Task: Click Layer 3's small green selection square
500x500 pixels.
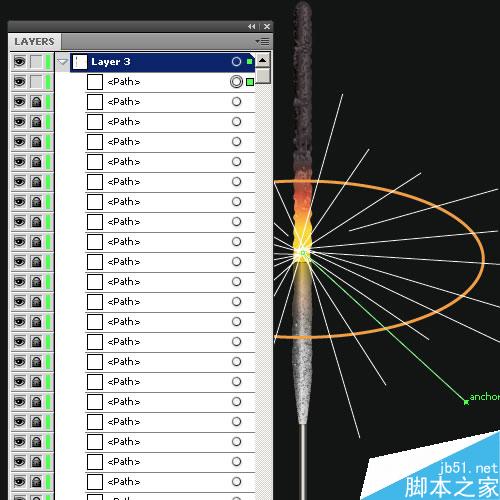Action: tap(249, 62)
